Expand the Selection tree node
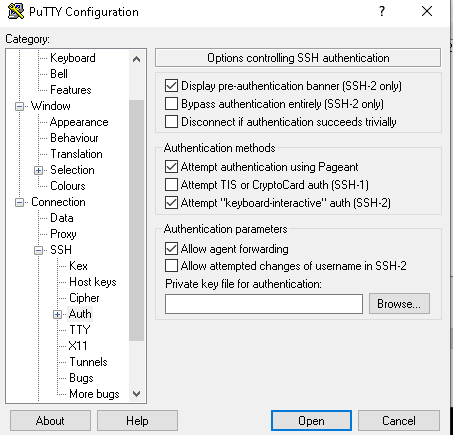The image size is (453, 435). [39, 170]
